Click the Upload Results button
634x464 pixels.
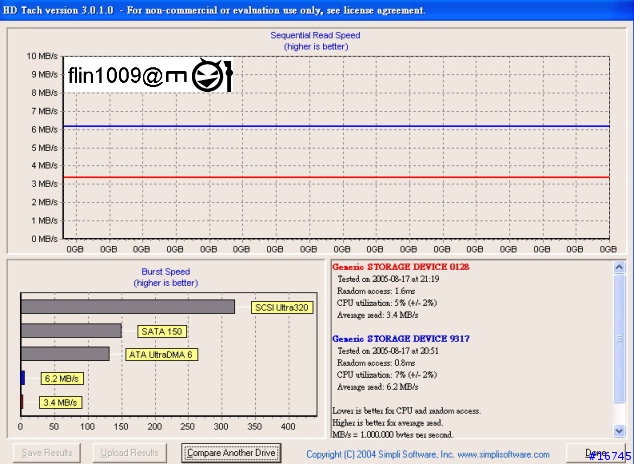coord(129,453)
